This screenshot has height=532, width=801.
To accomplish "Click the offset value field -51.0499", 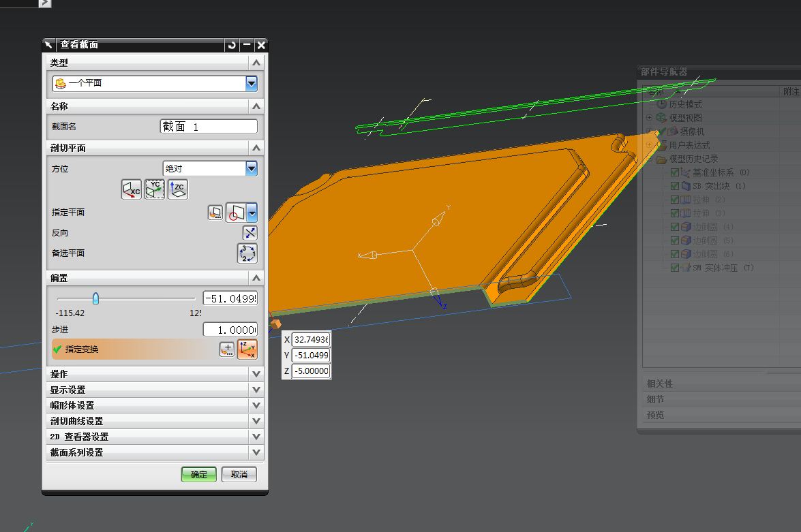I will pos(230,298).
